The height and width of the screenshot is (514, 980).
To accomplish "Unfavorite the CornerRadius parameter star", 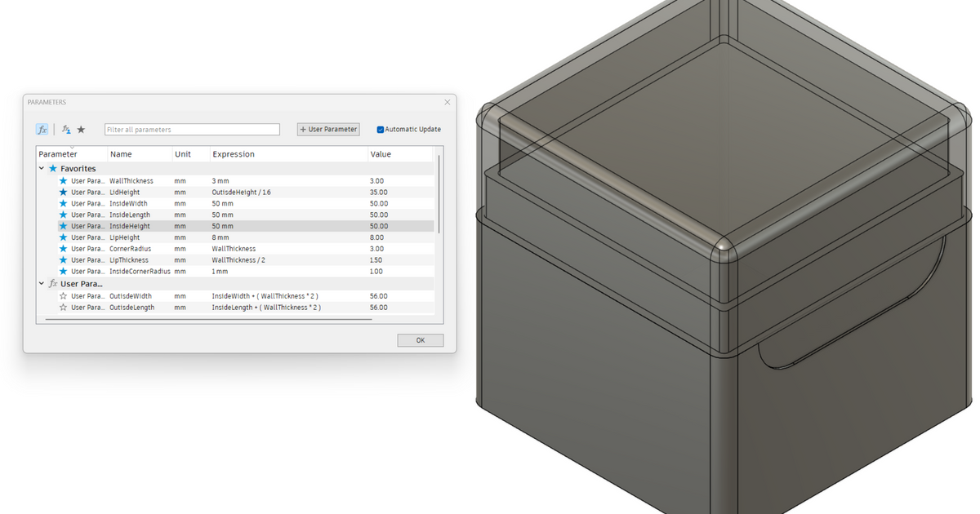I will point(63,248).
